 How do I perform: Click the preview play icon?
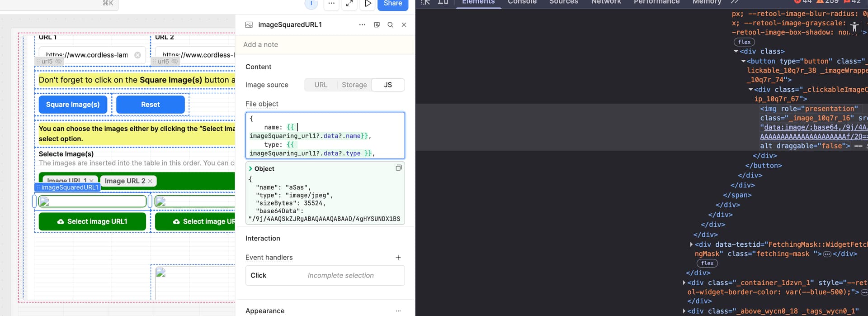(x=368, y=4)
